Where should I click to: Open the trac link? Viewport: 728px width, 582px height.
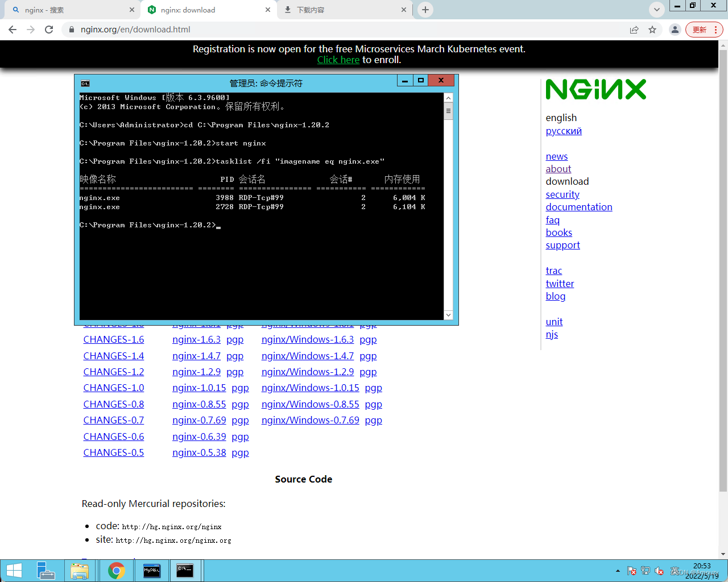click(x=554, y=271)
